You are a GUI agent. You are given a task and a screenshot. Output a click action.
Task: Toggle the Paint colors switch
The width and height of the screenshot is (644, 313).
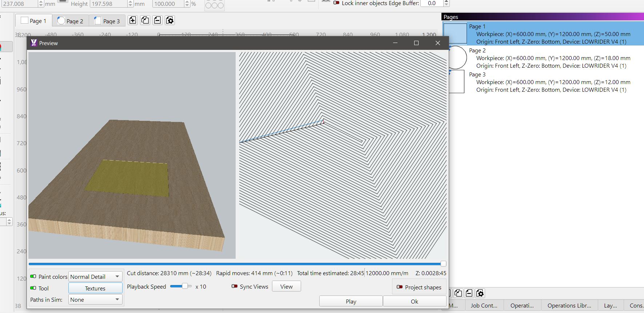tap(33, 277)
